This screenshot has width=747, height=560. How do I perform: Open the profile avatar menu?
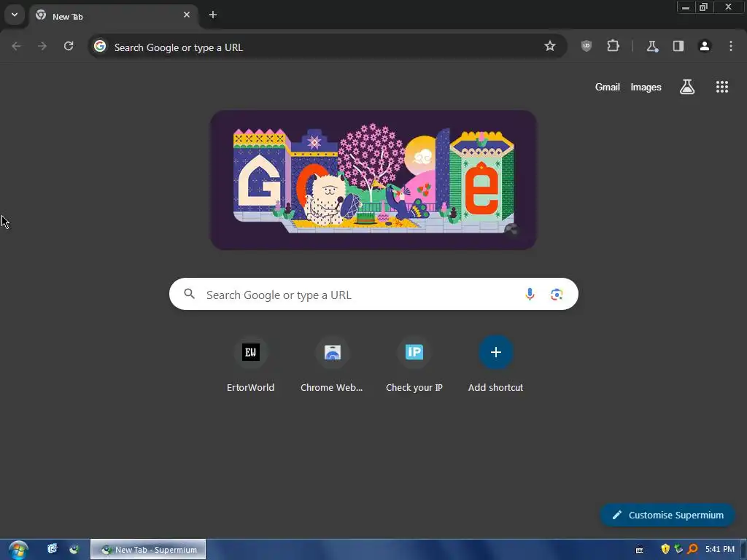(705, 46)
